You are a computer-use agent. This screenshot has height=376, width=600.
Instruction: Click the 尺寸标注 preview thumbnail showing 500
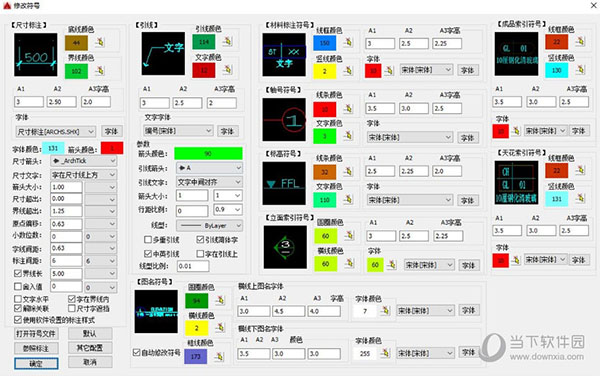point(36,55)
